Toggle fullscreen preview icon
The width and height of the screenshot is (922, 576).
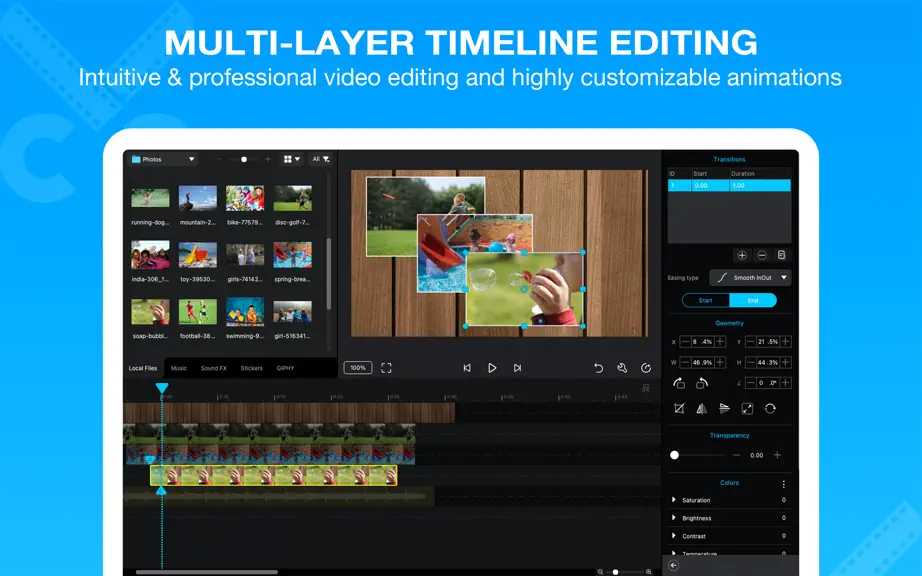(386, 368)
